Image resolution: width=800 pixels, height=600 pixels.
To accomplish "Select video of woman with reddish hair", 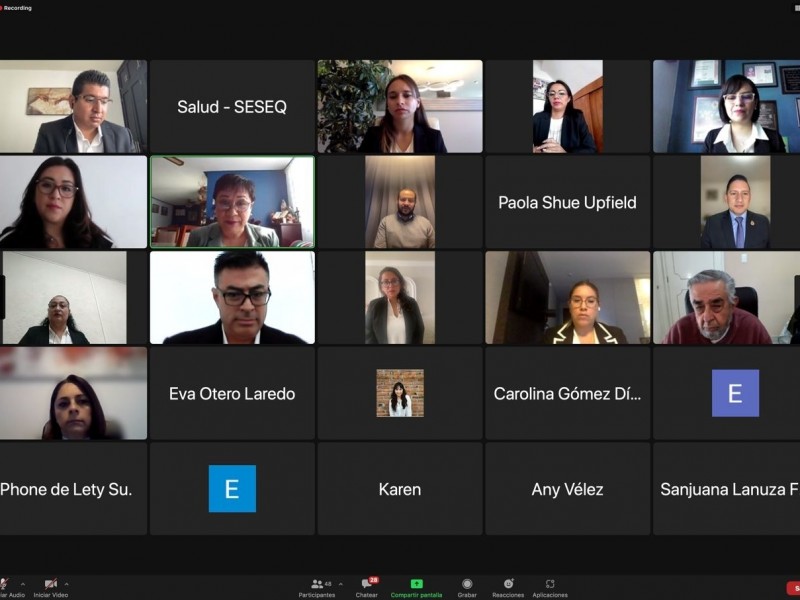I will [73, 393].
